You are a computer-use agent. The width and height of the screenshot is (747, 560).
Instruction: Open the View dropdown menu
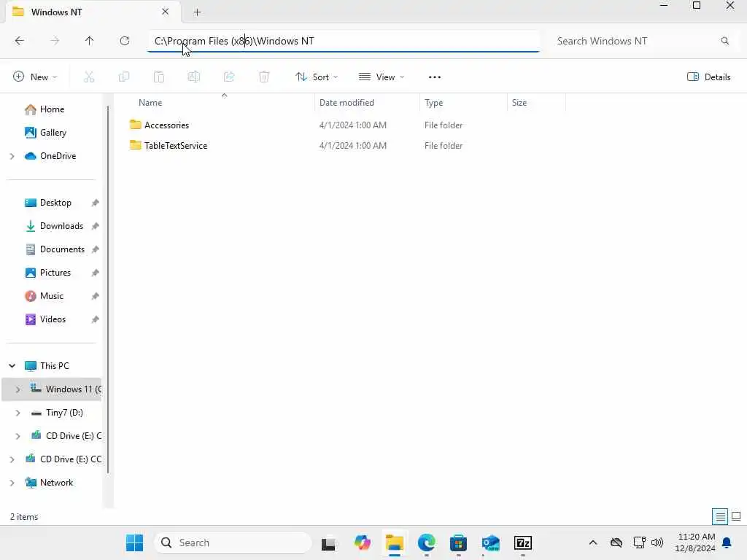[x=382, y=77]
